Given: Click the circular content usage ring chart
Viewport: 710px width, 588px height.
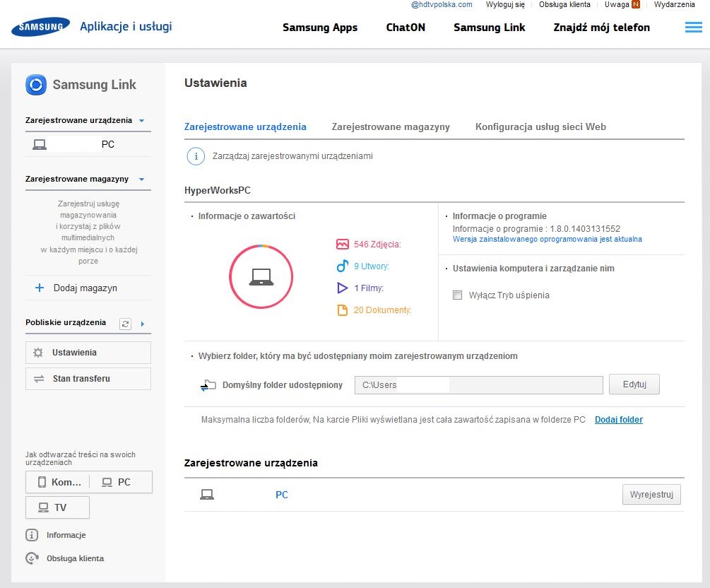Looking at the screenshot, I should tap(261, 277).
